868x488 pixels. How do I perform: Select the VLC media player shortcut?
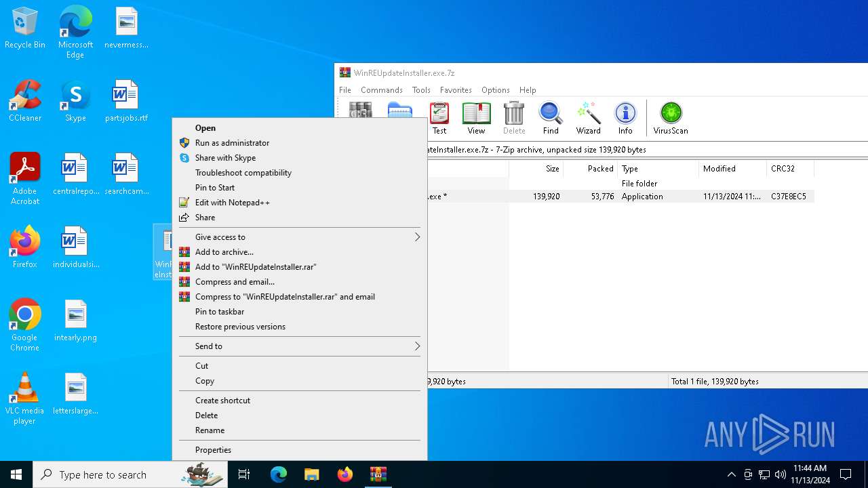pos(25,399)
